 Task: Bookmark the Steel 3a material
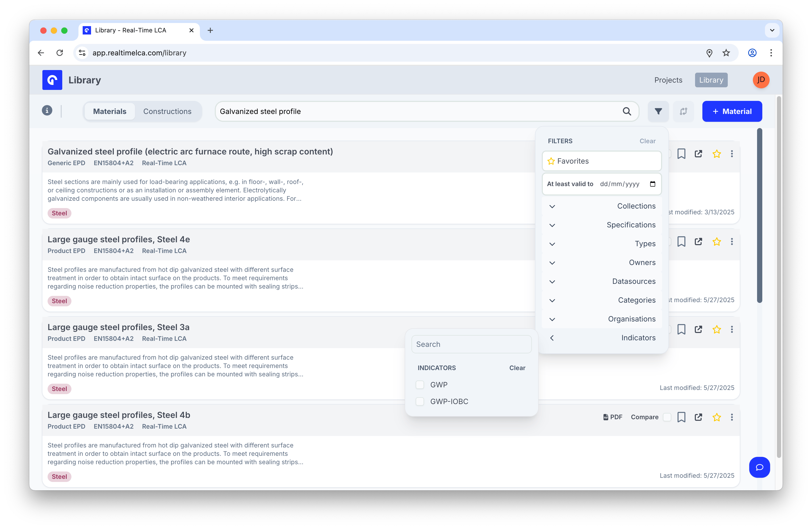(x=681, y=329)
